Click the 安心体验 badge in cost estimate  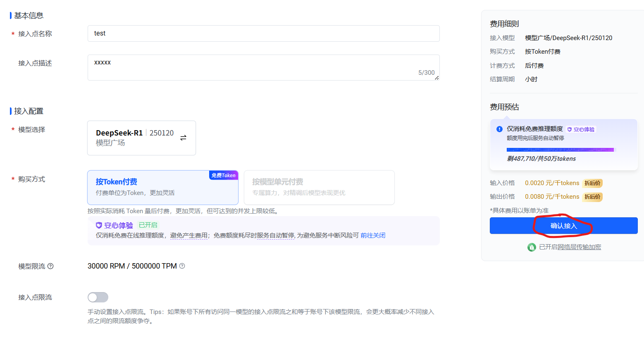581,129
